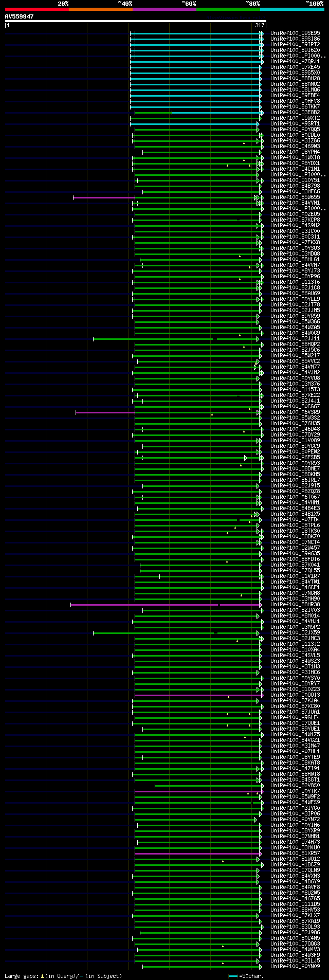Select hit label UniRef100_Q8DME7
Image resolution: width=329 pixels, height=980 pixels.
(295, 468)
